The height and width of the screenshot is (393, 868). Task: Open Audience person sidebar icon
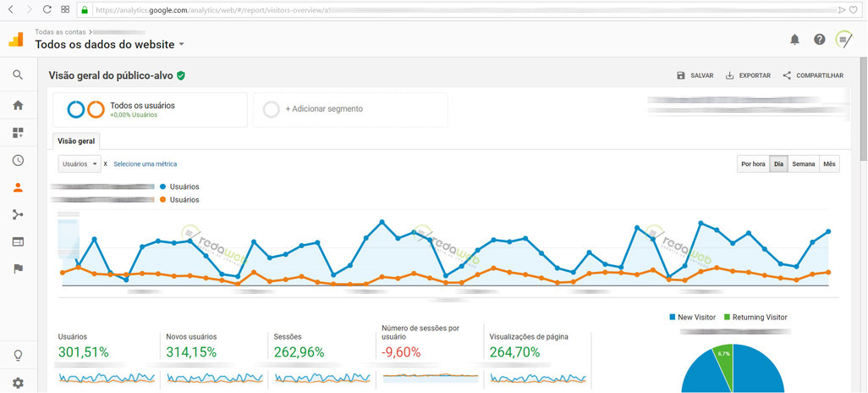[18, 187]
